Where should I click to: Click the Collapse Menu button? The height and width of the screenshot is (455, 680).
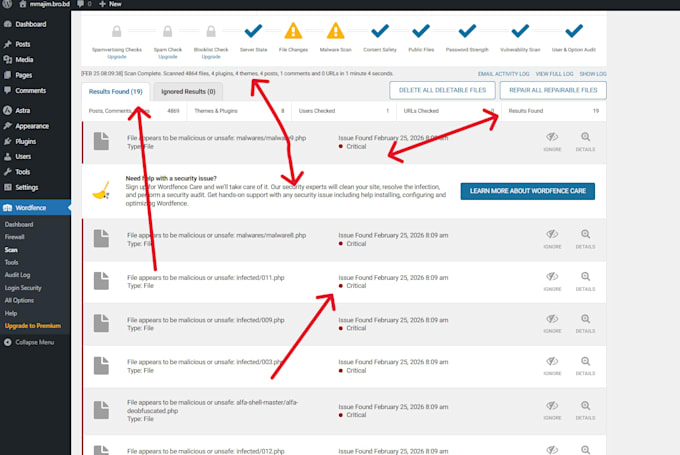click(x=29, y=342)
